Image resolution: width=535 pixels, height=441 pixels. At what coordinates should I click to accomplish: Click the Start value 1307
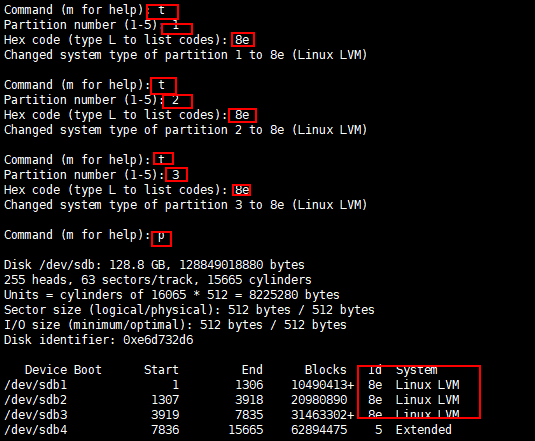[165, 400]
